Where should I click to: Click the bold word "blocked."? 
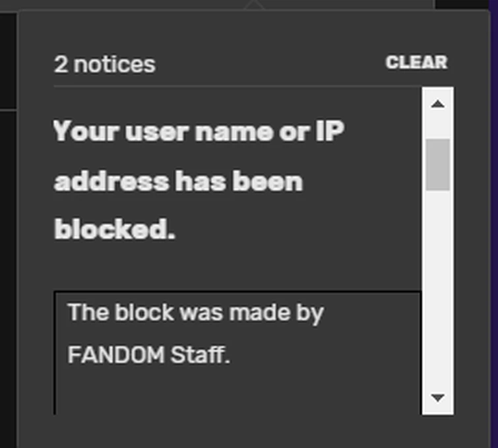(x=115, y=229)
